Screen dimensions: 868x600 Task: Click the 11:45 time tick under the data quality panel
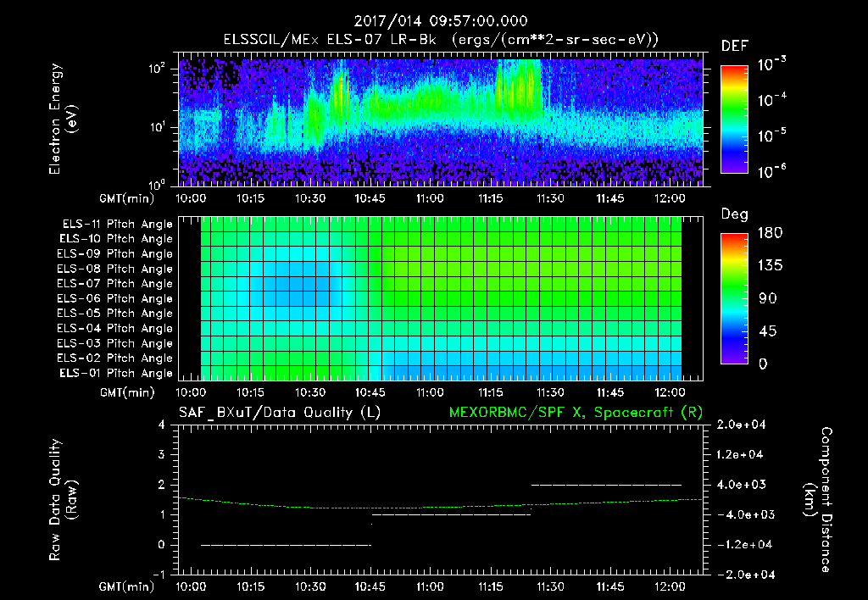(610, 586)
